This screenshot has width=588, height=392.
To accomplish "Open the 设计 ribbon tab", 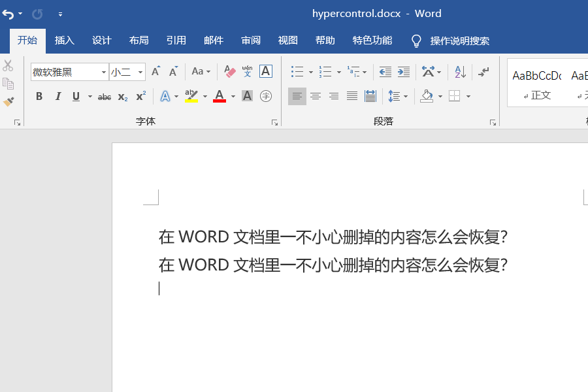I will (x=102, y=40).
